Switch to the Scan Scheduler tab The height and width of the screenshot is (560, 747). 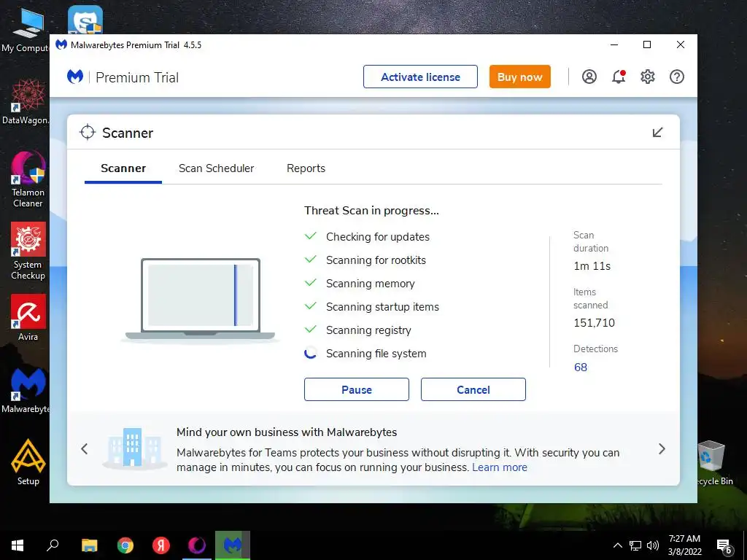[x=216, y=168]
